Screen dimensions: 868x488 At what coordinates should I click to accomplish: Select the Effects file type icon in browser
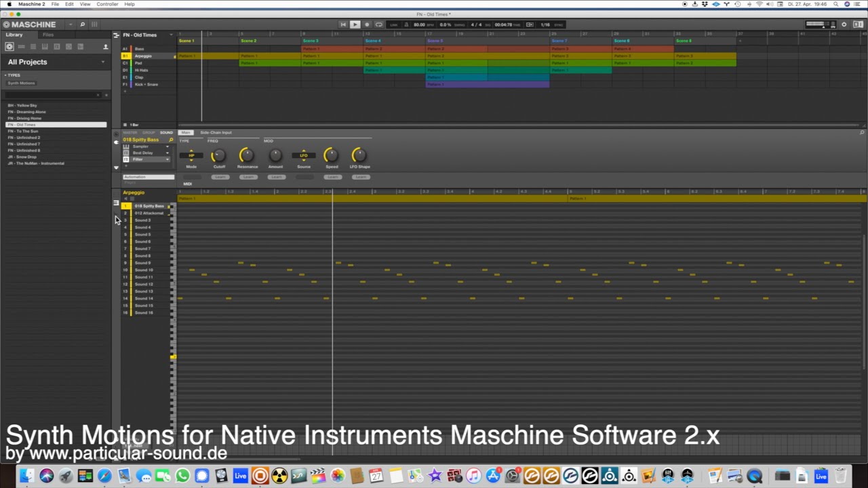[x=56, y=47]
